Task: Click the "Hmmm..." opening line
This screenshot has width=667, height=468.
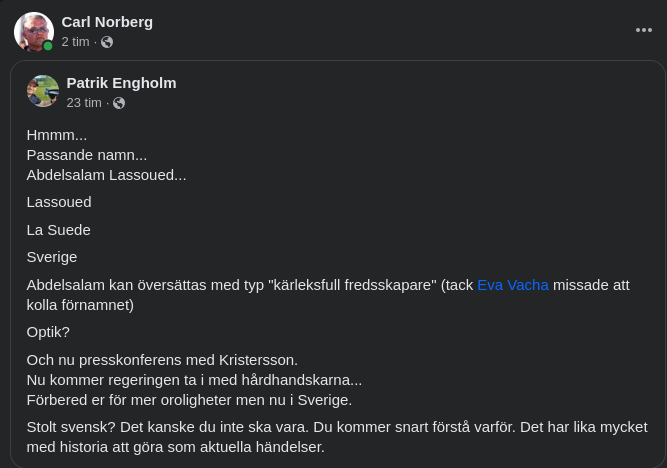Action: tap(57, 135)
